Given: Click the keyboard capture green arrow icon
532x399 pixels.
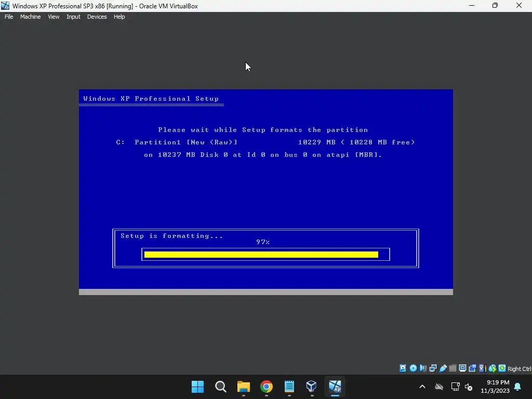Looking at the screenshot, I should [x=502, y=368].
